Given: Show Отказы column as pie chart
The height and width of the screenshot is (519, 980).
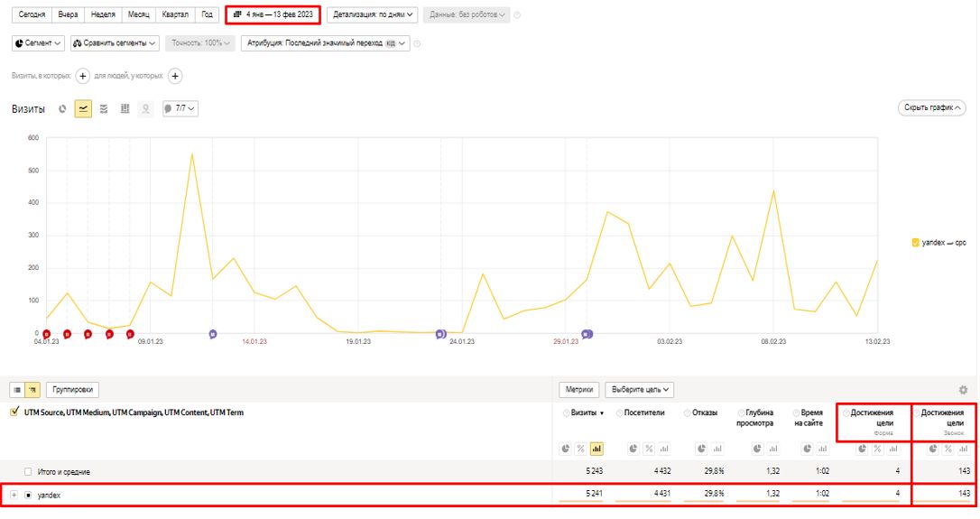Looking at the screenshot, I should (x=701, y=449).
